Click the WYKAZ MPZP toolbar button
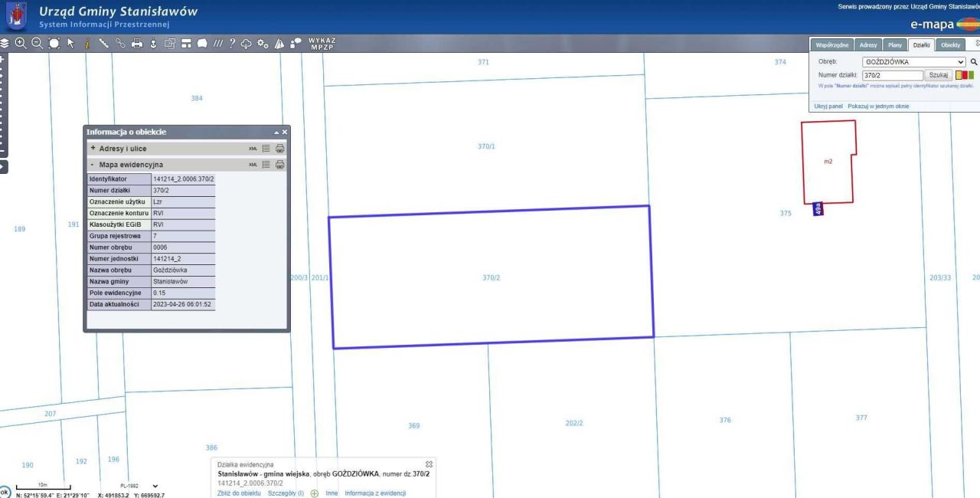The width and height of the screenshot is (980, 498). [322, 44]
